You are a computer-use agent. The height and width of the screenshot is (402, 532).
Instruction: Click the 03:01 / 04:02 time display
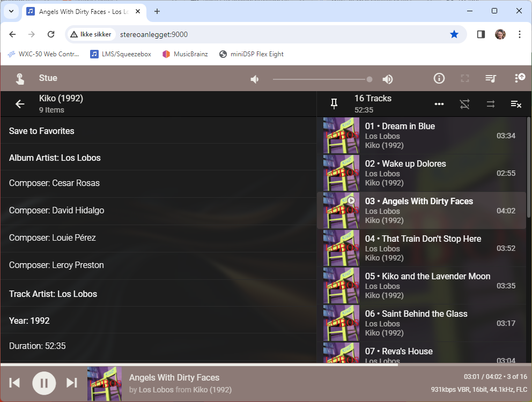[x=483, y=377]
